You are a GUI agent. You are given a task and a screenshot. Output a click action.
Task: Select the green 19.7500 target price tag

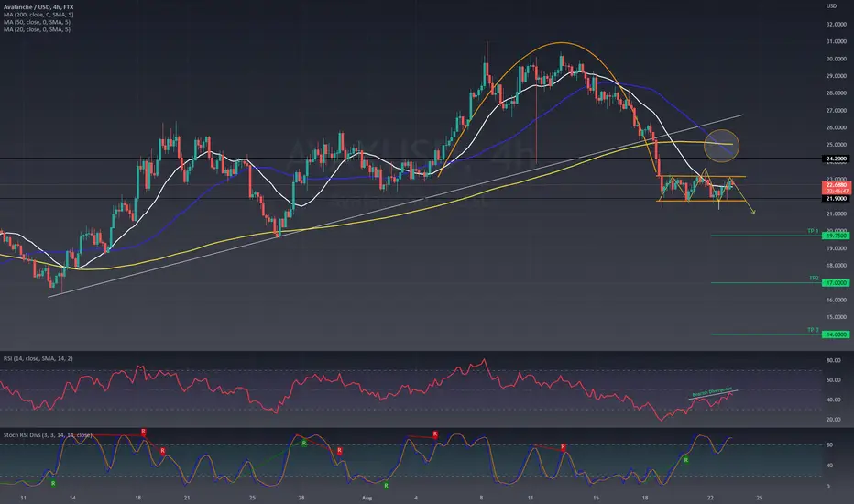[x=836, y=236]
